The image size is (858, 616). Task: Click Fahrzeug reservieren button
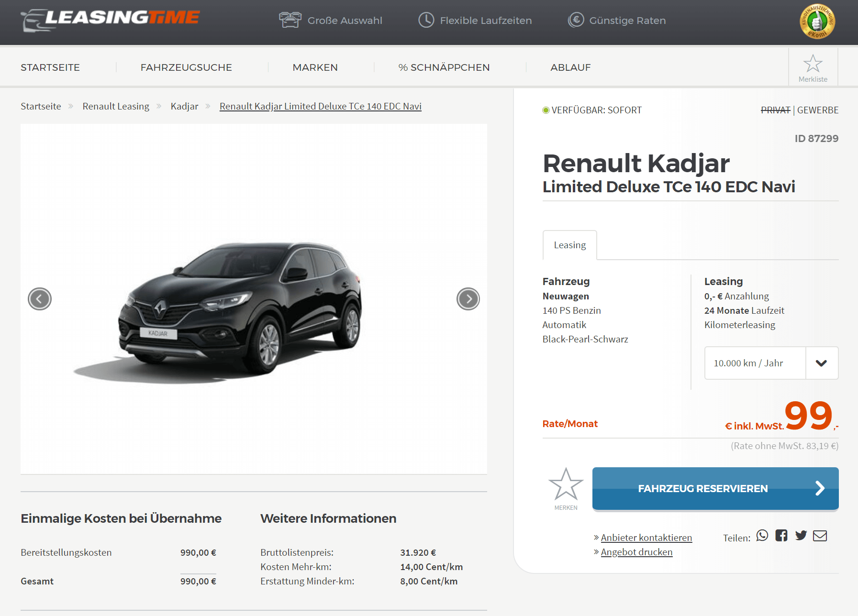[x=715, y=489]
